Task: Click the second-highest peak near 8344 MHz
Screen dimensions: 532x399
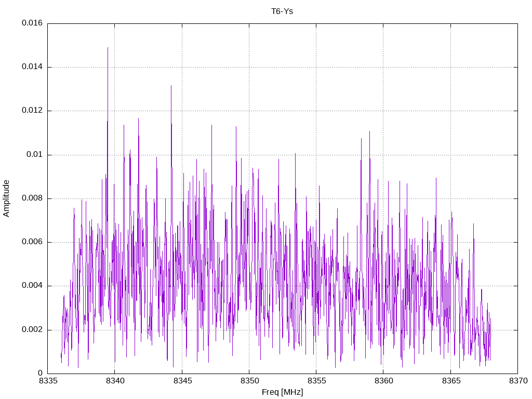Action: click(x=171, y=86)
